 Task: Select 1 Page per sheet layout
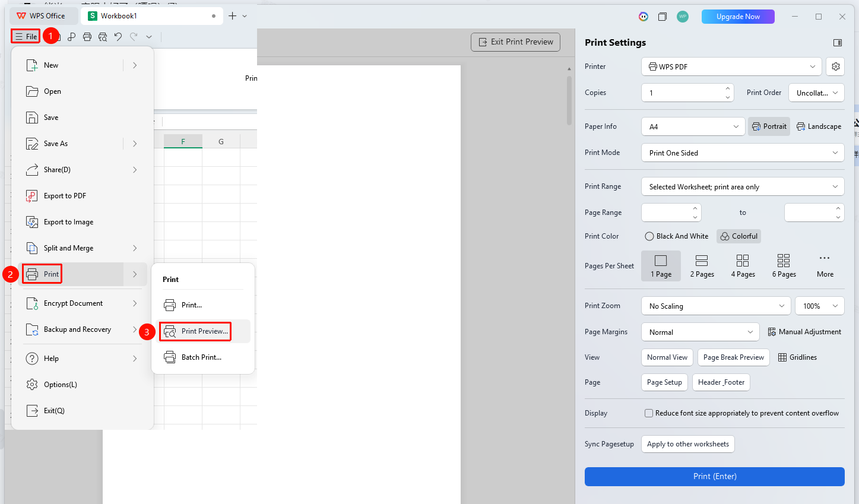coord(661,266)
